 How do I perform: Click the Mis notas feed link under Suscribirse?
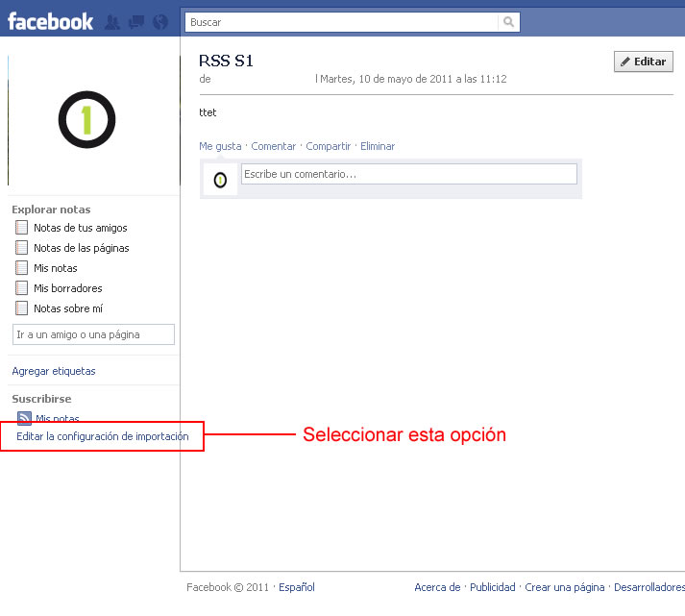tap(58, 417)
